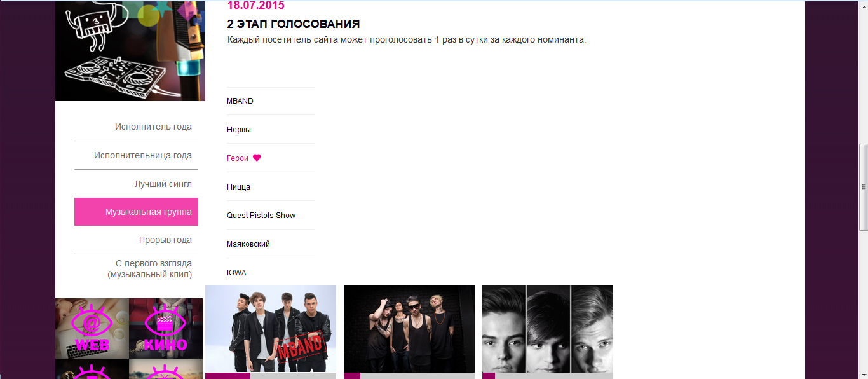Open С первого взгляда музыкальный клип category
The height and width of the screenshot is (379, 868).
(x=150, y=268)
